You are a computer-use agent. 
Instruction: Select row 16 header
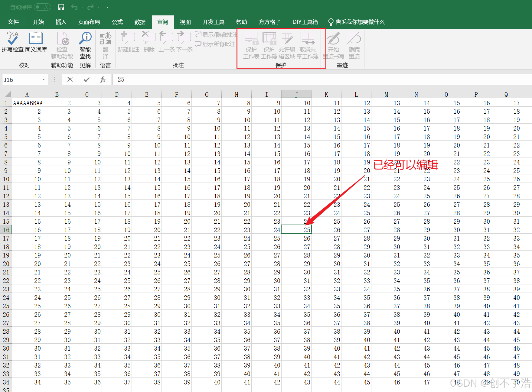click(x=6, y=230)
